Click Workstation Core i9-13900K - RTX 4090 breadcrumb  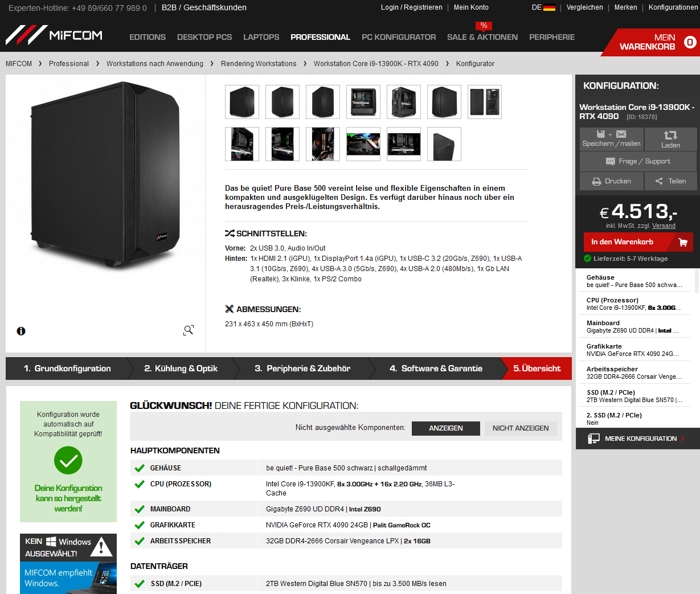[376, 64]
